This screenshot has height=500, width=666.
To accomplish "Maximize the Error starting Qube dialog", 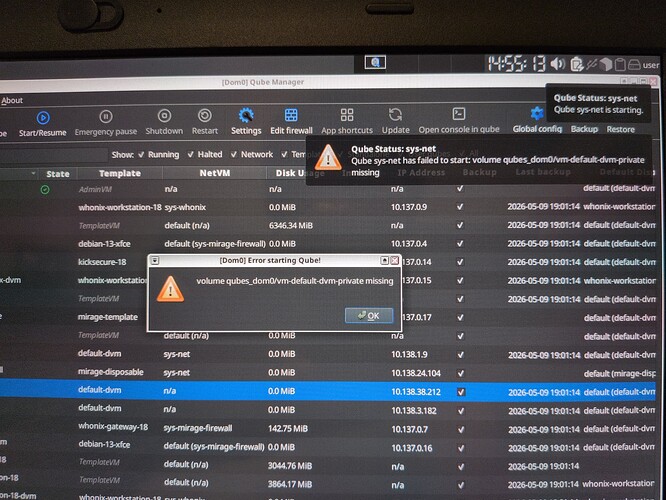I will [x=384, y=260].
